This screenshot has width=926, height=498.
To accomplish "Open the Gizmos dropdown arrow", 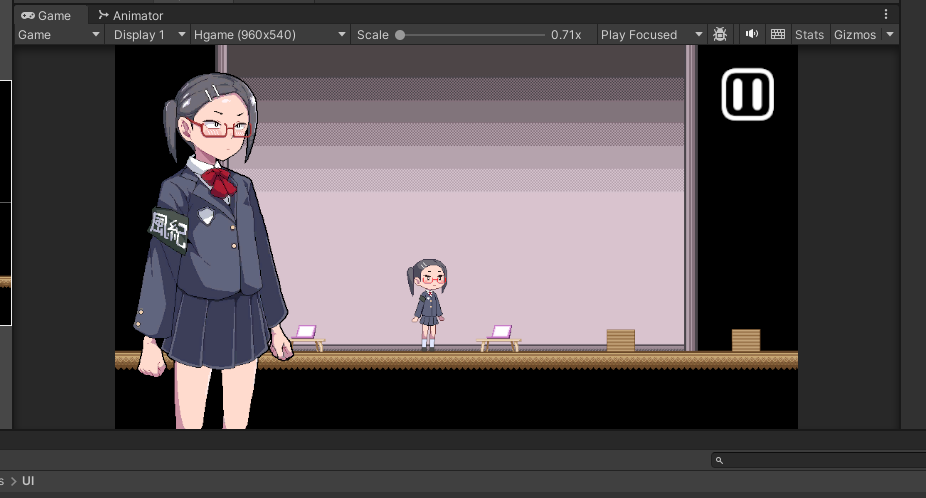I will tap(889, 35).
